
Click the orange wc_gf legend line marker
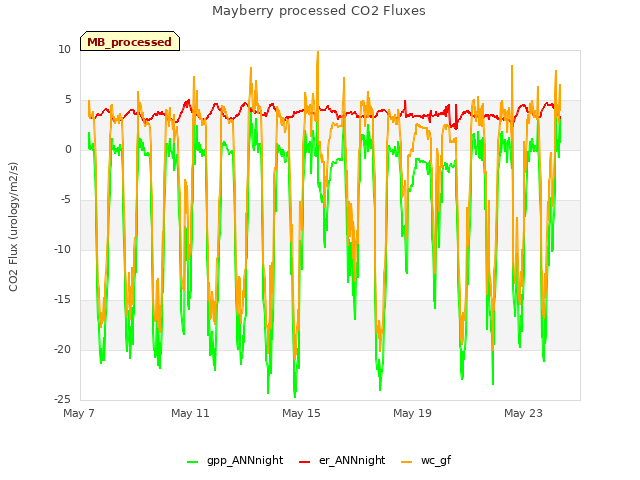(x=407, y=462)
